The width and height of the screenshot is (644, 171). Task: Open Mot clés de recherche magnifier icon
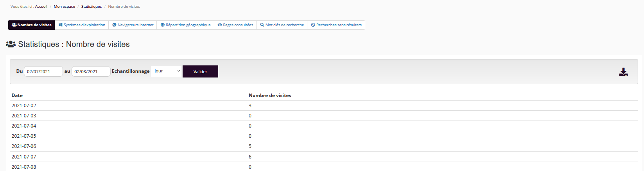pyautogui.click(x=262, y=25)
